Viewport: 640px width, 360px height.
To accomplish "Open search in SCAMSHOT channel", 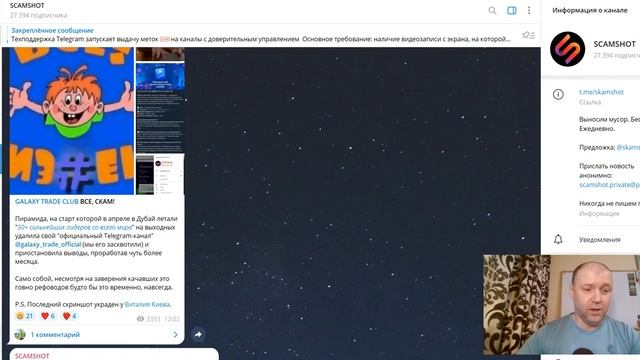I will pyautogui.click(x=492, y=11).
